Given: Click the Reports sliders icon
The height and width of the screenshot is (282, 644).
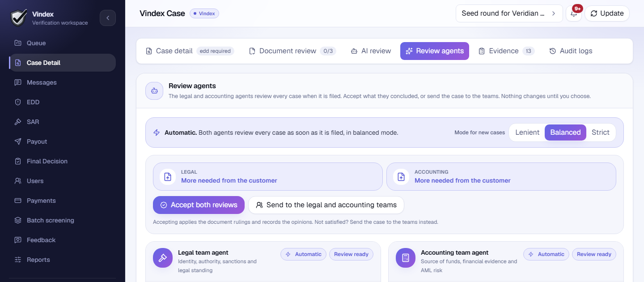Looking at the screenshot, I should coord(18,260).
